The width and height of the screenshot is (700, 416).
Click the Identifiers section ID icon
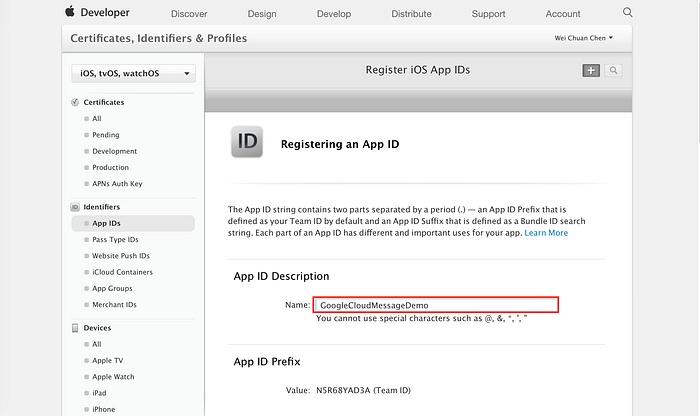[75, 207]
